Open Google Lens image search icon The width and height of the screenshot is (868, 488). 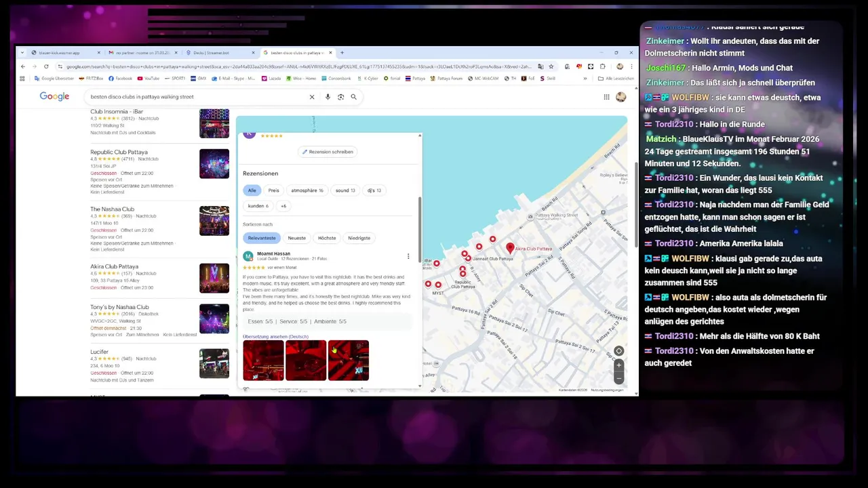[340, 97]
